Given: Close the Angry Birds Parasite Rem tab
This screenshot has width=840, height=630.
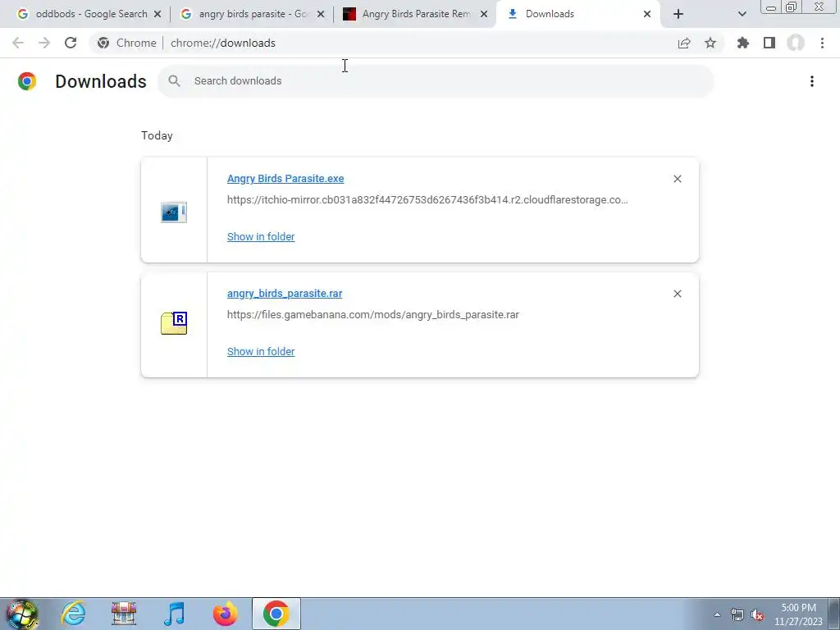Looking at the screenshot, I should click(x=484, y=14).
